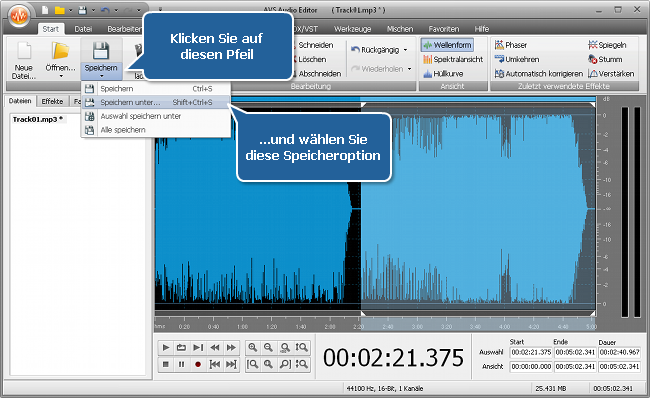Pause playback with the Pause button

point(182,364)
